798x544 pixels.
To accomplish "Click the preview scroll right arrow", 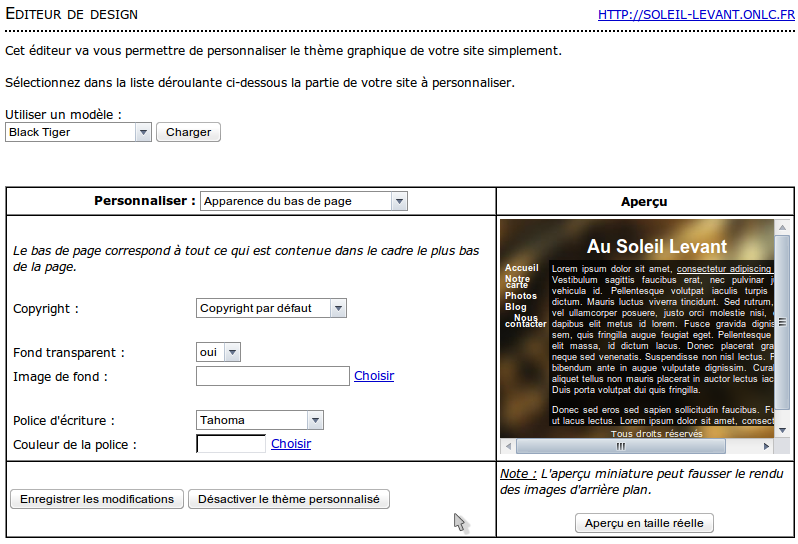I will [x=766, y=446].
